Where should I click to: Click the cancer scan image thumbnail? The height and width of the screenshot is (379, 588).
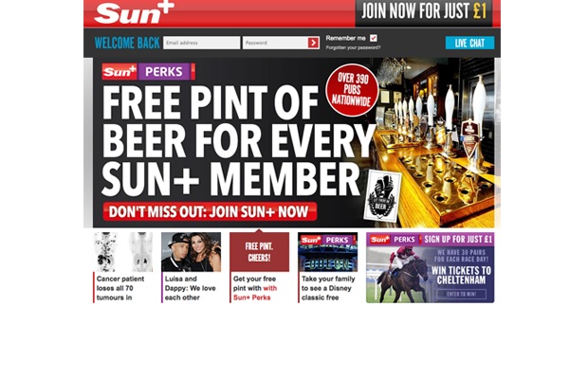pyautogui.click(x=123, y=252)
